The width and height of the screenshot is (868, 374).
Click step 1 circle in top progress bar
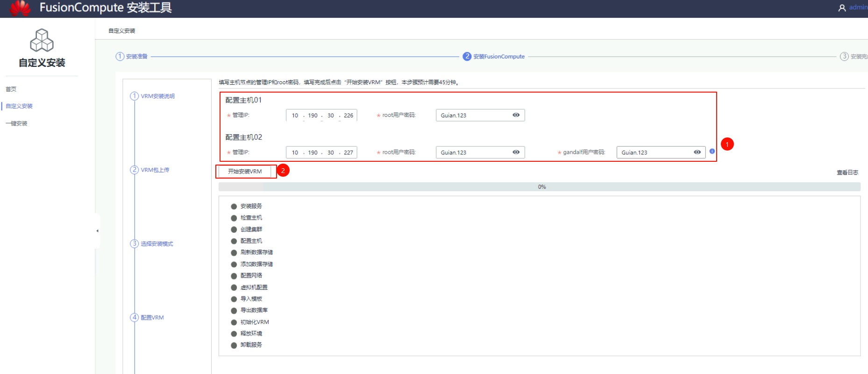tap(120, 57)
